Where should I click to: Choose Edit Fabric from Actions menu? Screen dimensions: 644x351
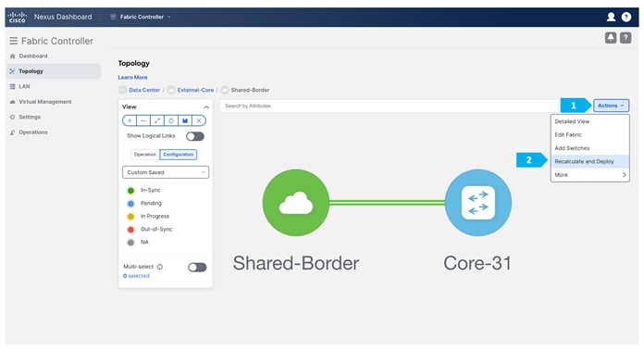click(589, 135)
